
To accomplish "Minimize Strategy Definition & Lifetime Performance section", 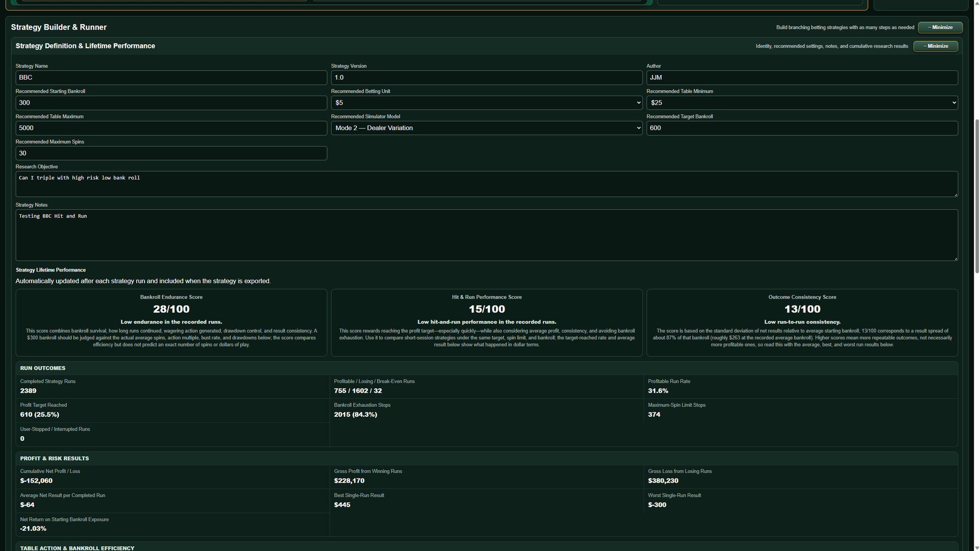I will [936, 46].
